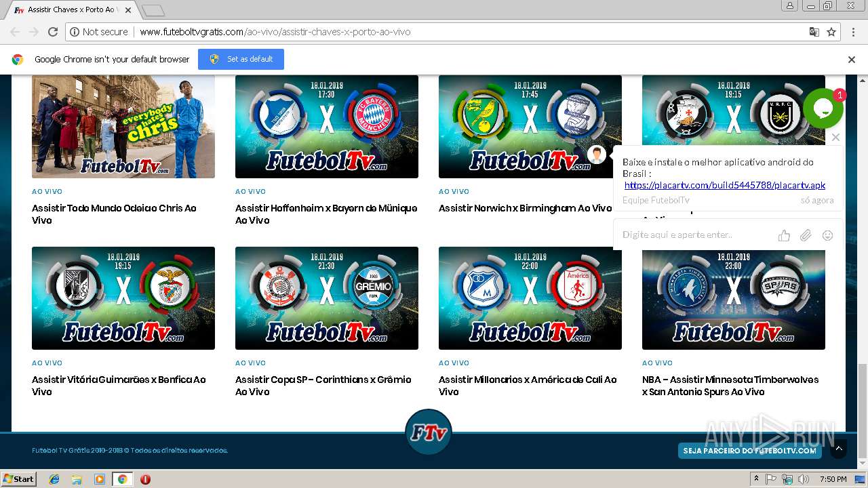The image size is (868, 488).
Task: Open the Millonarios x América thumbnail
Action: click(x=530, y=298)
